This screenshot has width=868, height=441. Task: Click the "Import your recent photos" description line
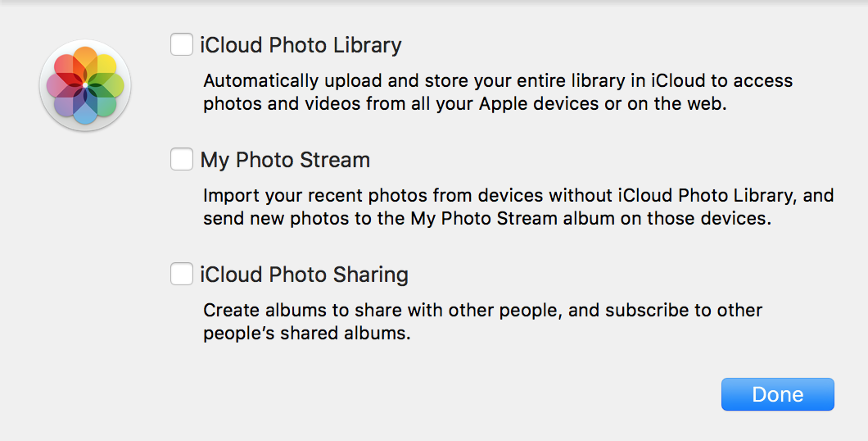click(518, 196)
